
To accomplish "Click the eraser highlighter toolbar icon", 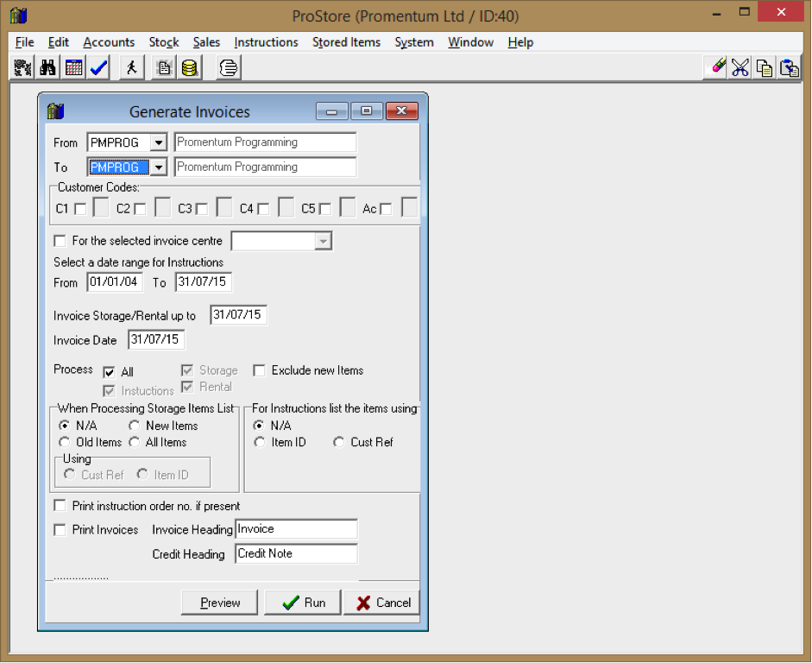I will coord(717,68).
